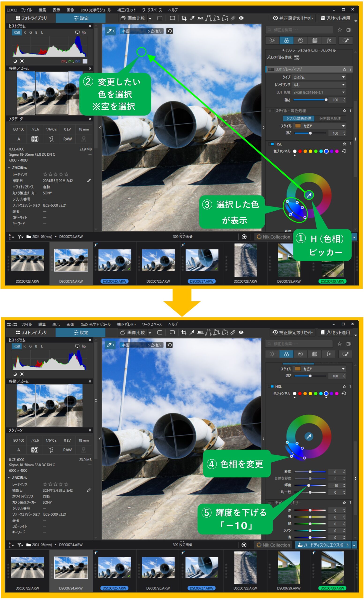Click Nik Collection button in bottom window
364x600 pixels.
tap(274, 545)
